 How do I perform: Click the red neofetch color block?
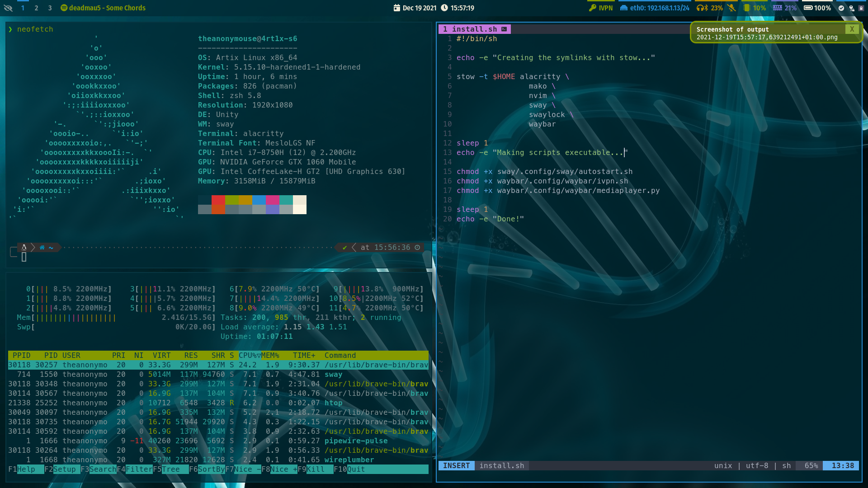click(218, 200)
